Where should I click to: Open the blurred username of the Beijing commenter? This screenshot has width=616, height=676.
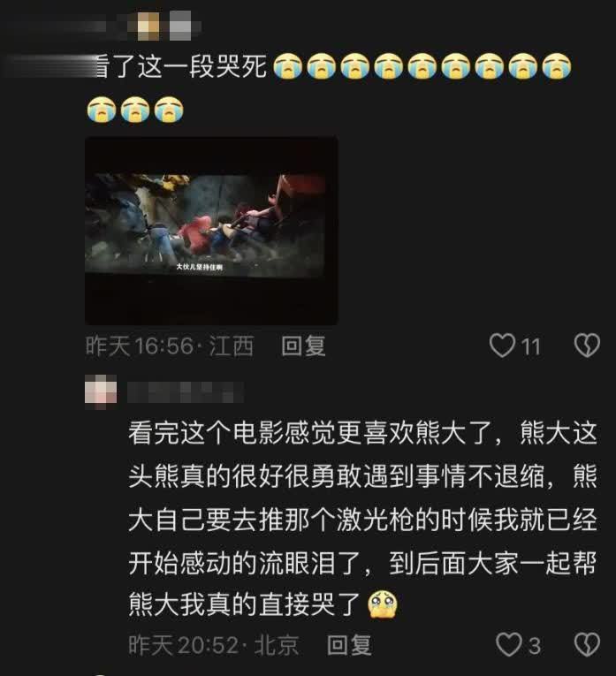pyautogui.click(x=186, y=392)
